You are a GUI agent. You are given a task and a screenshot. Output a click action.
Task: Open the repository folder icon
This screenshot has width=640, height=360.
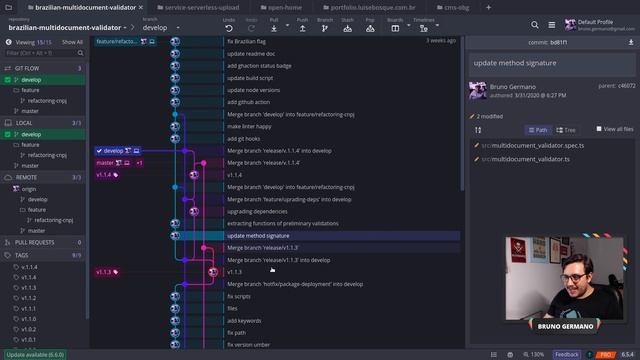(8, 7)
